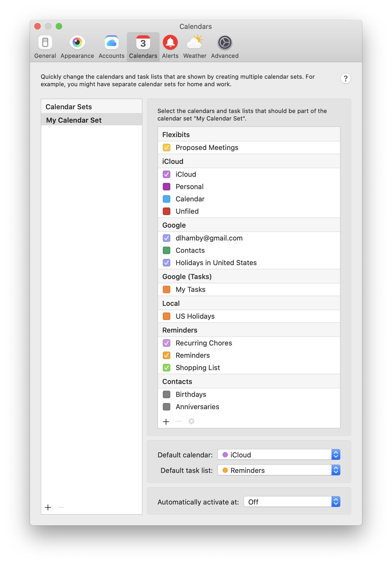Enable the Birthdays calendar checkbox

[167, 394]
